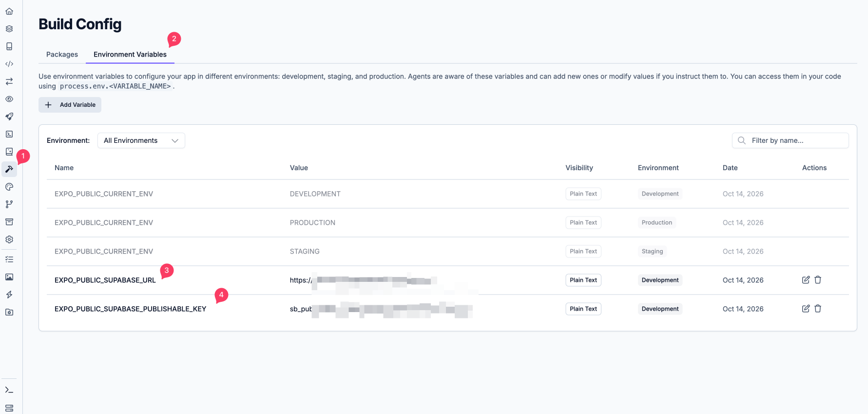Switch to the Packages tab

(62, 55)
